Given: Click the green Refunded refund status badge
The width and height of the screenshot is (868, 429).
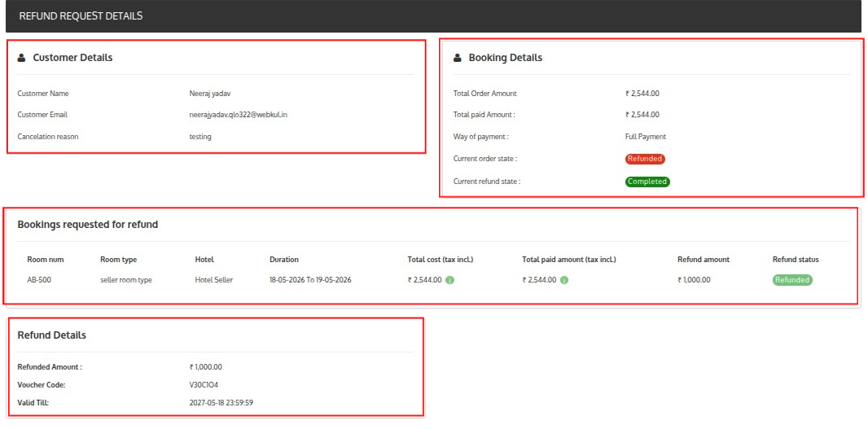Looking at the screenshot, I should 792,280.
